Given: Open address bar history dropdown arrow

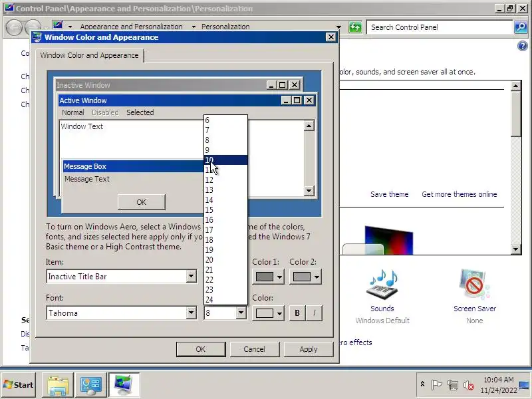Looking at the screenshot, I should [x=338, y=27].
